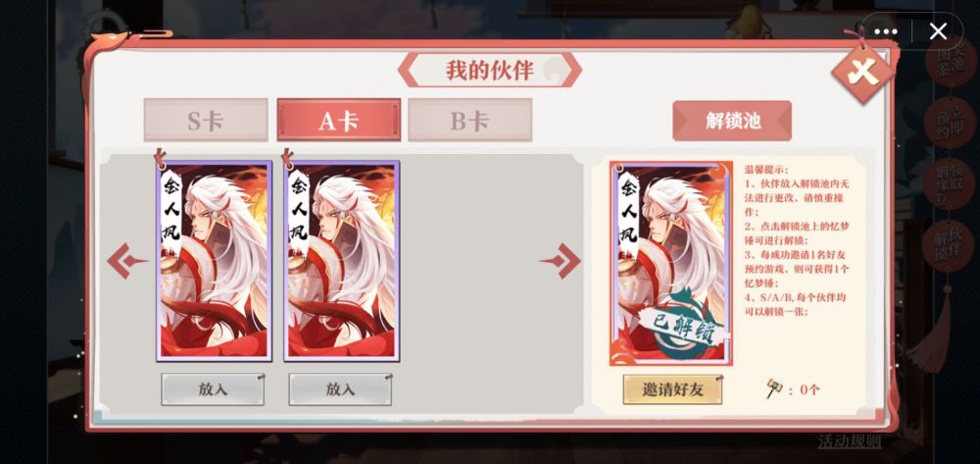The height and width of the screenshot is (464, 980).
Task: Switch to the S卡 tab
Action: click(206, 120)
